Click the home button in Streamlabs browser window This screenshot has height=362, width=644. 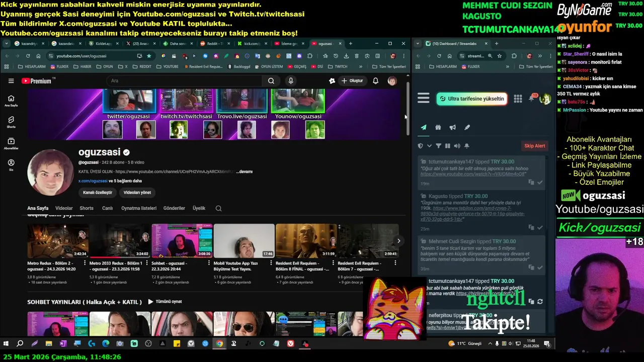click(x=449, y=56)
